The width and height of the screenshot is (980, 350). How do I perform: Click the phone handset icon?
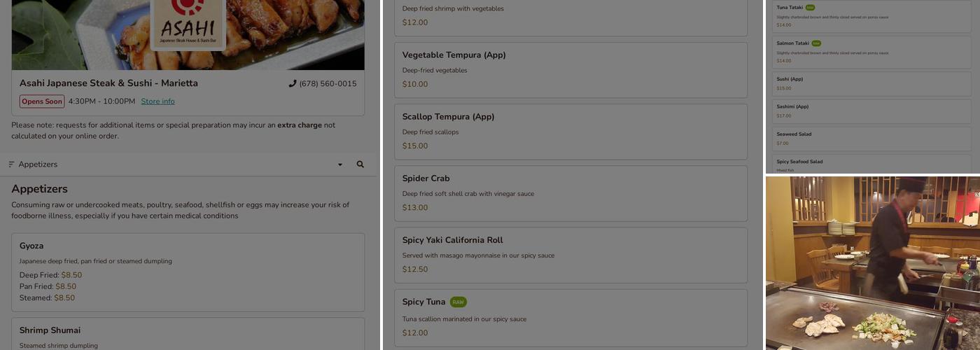(293, 84)
